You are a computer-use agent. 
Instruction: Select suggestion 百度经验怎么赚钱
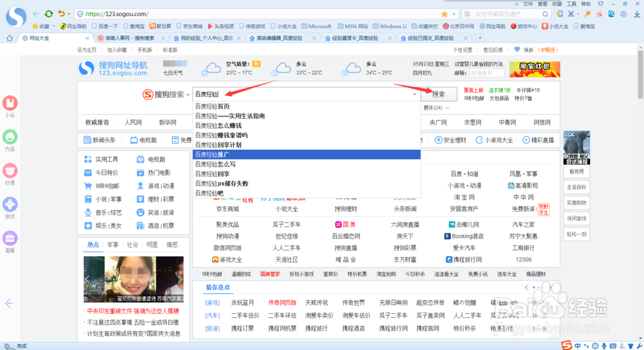click(x=307, y=125)
